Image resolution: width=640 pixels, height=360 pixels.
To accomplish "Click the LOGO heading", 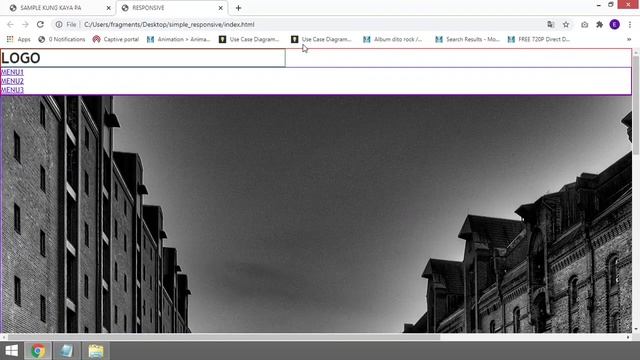I will (x=21, y=58).
